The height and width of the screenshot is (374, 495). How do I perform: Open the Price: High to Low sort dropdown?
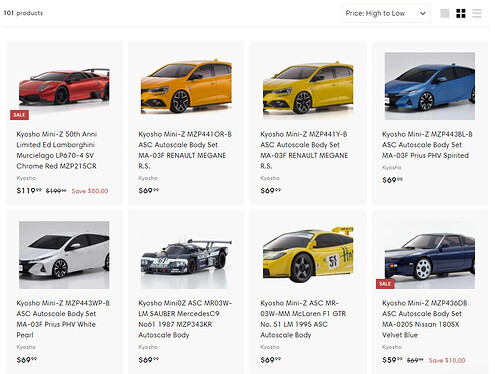click(386, 13)
